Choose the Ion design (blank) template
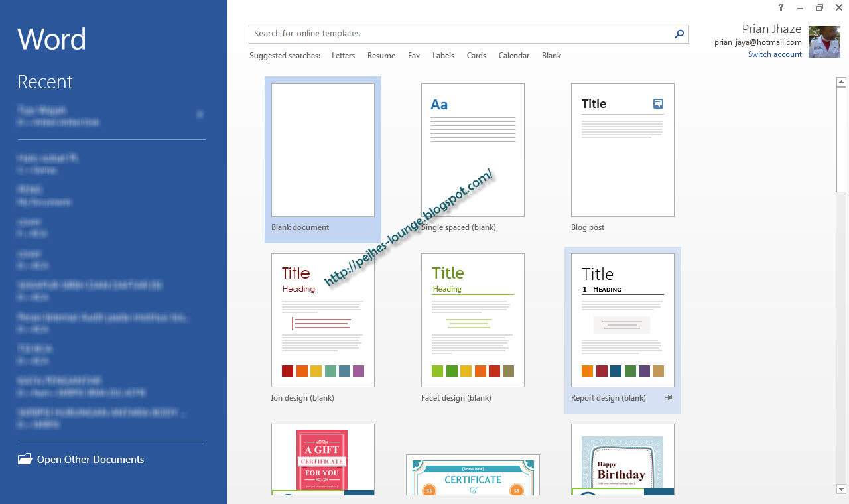Viewport: 849px width, 504px height. click(323, 320)
